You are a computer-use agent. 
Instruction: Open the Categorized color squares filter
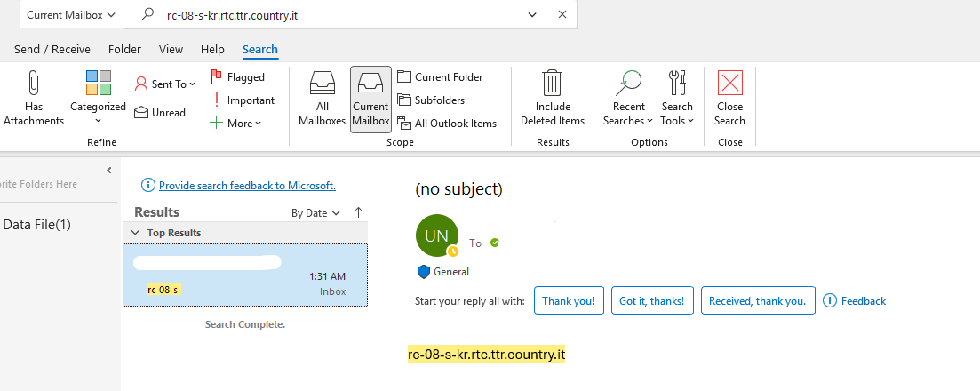coord(98,99)
